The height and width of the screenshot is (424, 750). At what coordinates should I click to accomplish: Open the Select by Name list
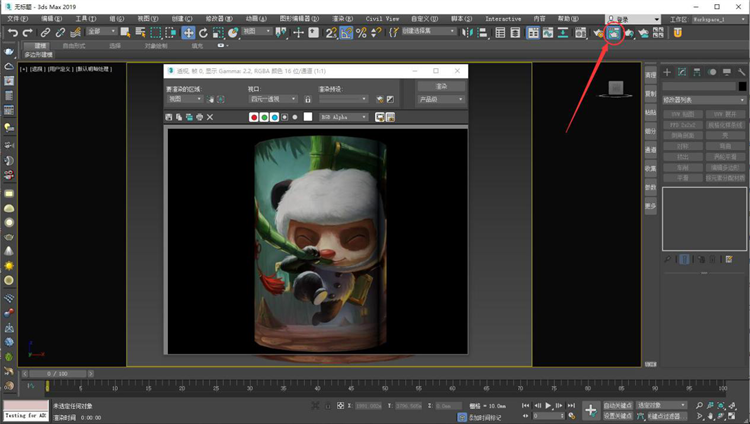pyautogui.click(x=140, y=33)
